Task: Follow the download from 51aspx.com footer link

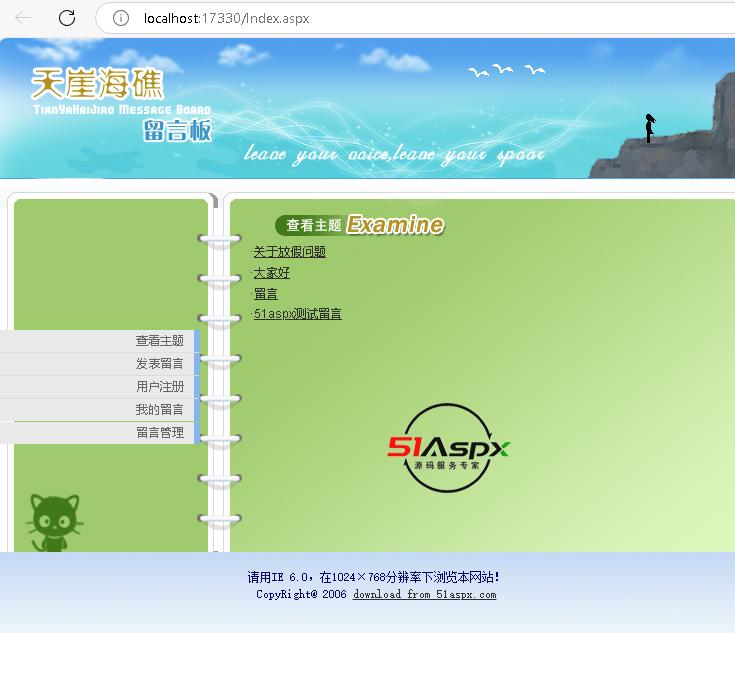Action: click(x=424, y=594)
